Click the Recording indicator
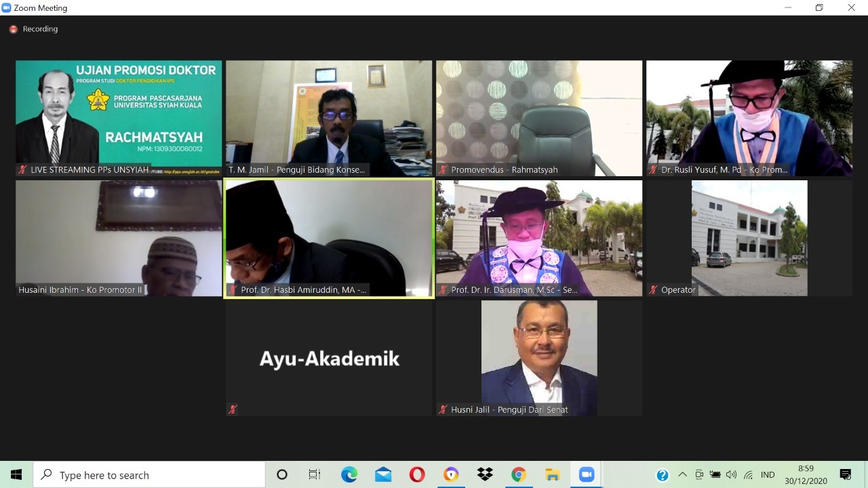Viewport: 868px width, 488px height. 34,29
